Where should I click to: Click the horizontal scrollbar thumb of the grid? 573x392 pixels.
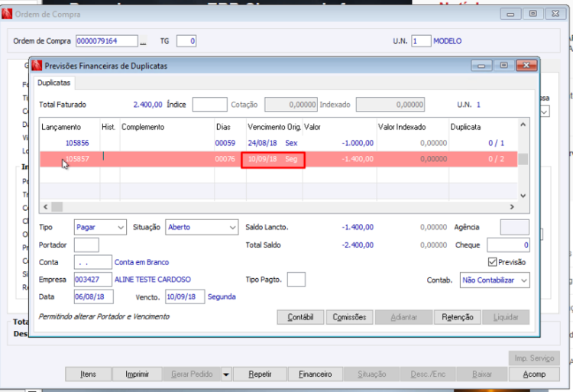(x=57, y=207)
